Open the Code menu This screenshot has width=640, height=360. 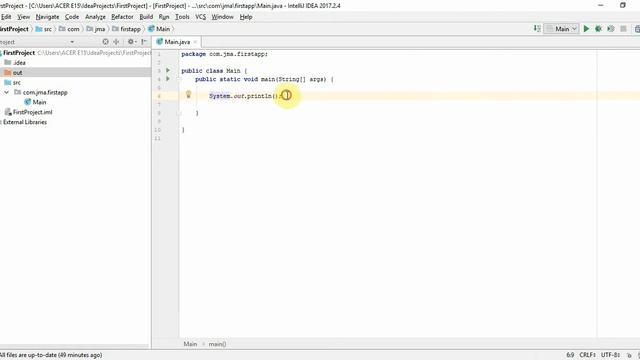coord(72,17)
